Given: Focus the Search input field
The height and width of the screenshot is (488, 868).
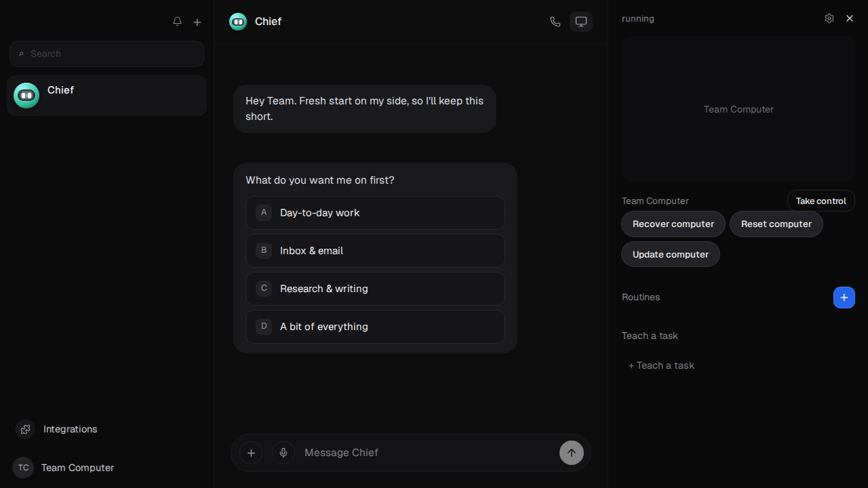Looking at the screenshot, I should [106, 54].
